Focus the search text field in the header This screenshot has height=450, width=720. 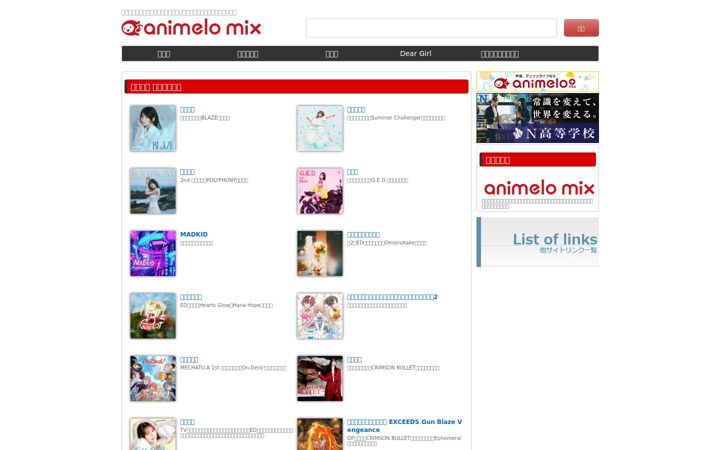click(x=431, y=28)
